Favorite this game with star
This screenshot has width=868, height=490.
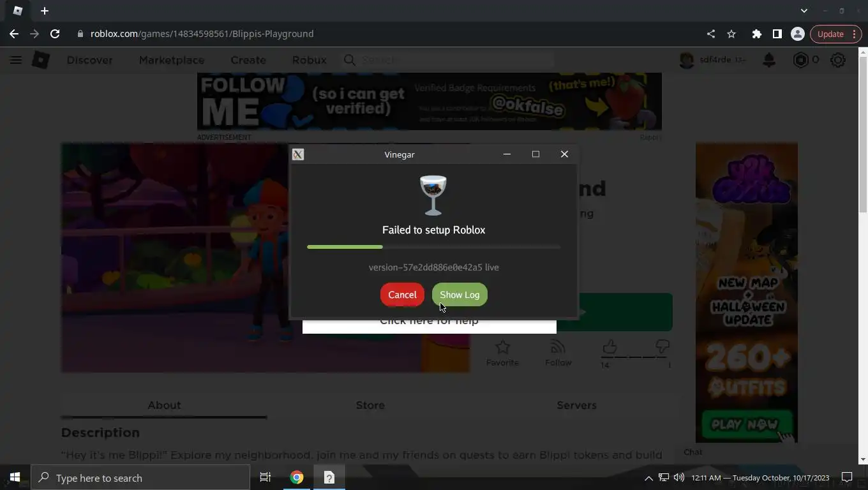coord(502,353)
